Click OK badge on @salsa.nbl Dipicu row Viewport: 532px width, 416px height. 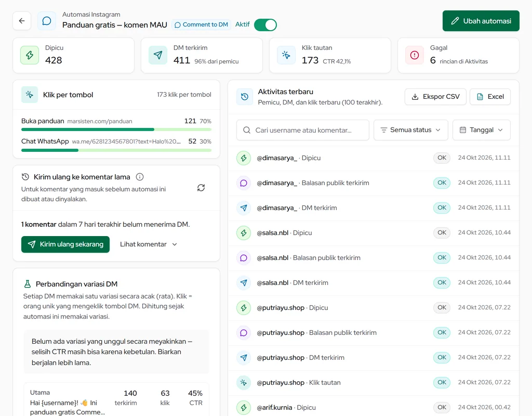pyautogui.click(x=442, y=232)
